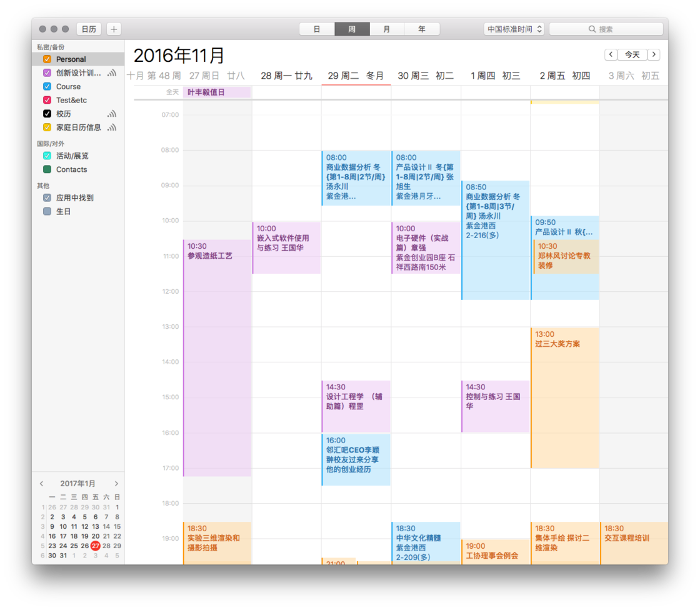Toggle Personal calendar checkbox
The width and height of the screenshot is (700, 610).
pyautogui.click(x=47, y=59)
